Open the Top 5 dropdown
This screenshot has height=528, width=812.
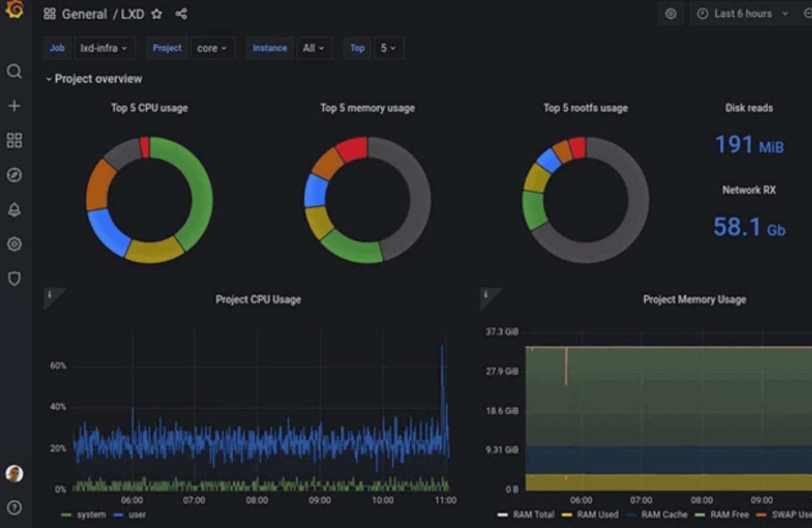tap(389, 49)
